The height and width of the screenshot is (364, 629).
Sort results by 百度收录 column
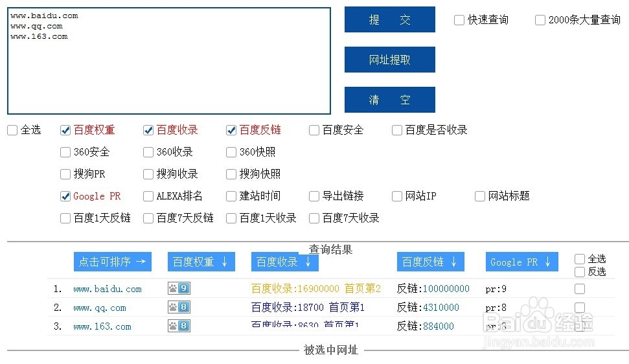[x=285, y=262]
